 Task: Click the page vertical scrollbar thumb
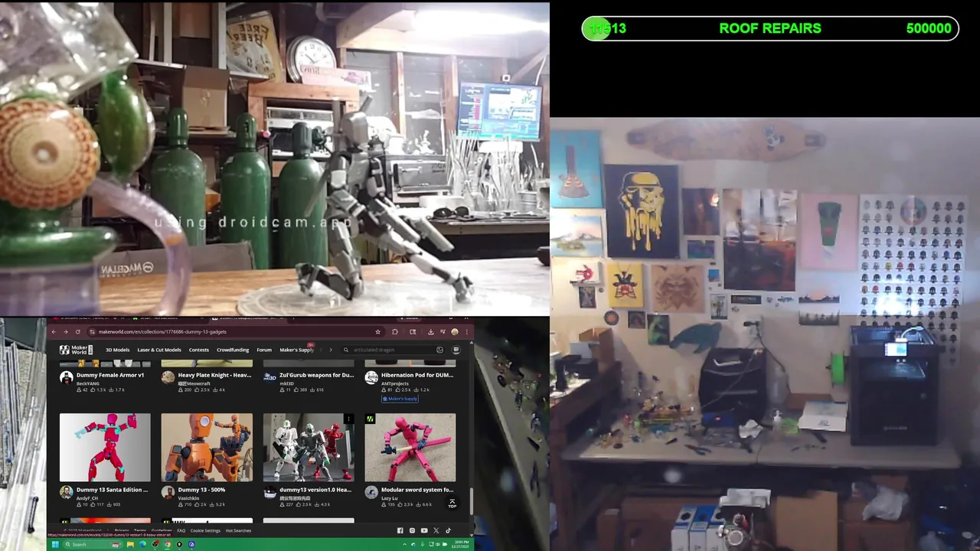(x=472, y=501)
